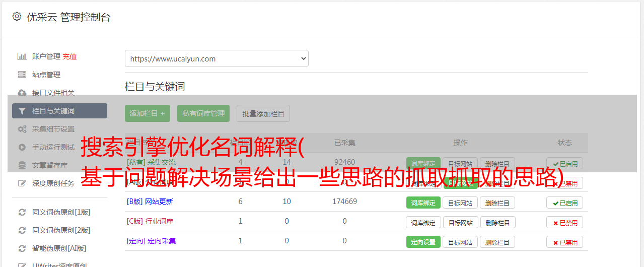The height and width of the screenshot is (267, 644).
Task: Open 站点管理 in the sidebar
Action: point(46,75)
